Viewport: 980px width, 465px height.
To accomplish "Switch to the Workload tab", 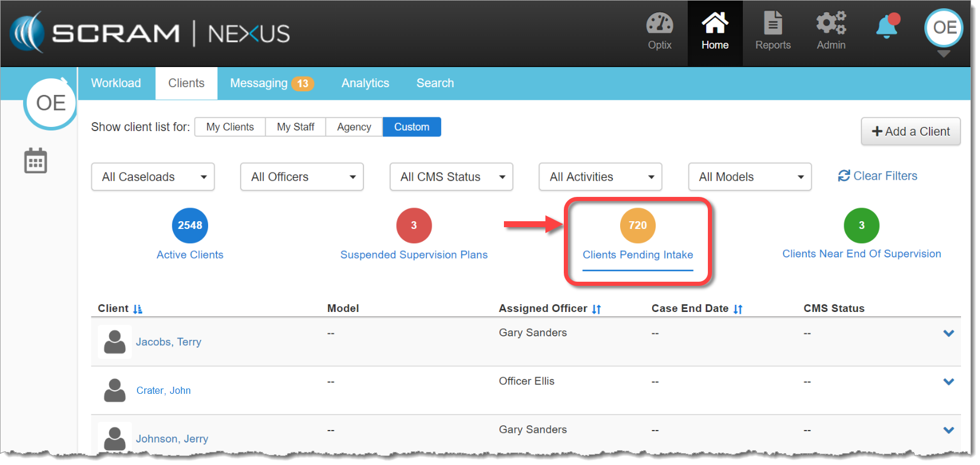I will tap(116, 83).
